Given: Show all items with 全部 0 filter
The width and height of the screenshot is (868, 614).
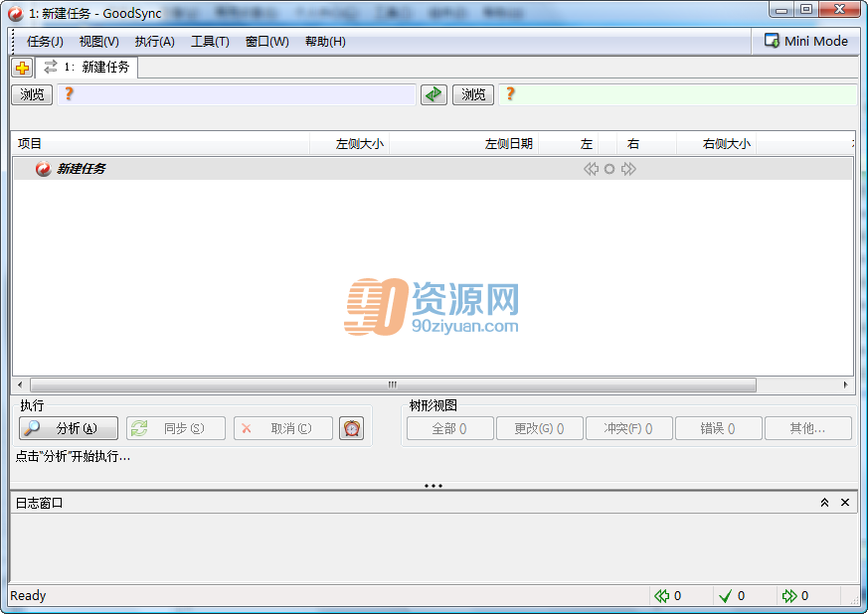Looking at the screenshot, I should pyautogui.click(x=450, y=428).
